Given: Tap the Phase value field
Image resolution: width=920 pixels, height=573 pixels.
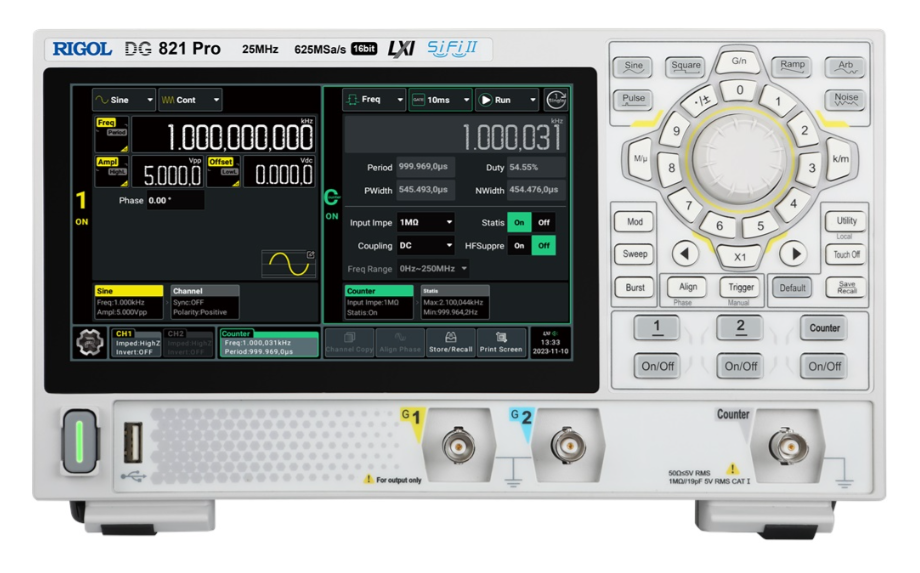Looking at the screenshot, I should (x=174, y=201).
